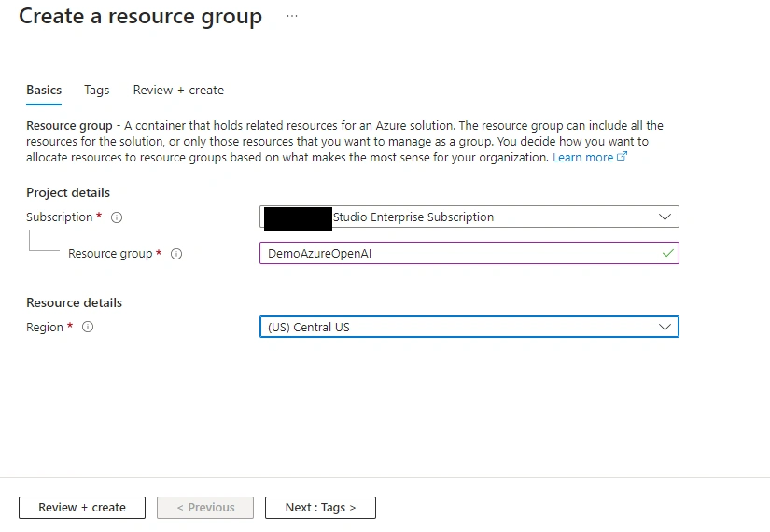Click the Subscription info icon
770x532 pixels.
[x=117, y=217]
